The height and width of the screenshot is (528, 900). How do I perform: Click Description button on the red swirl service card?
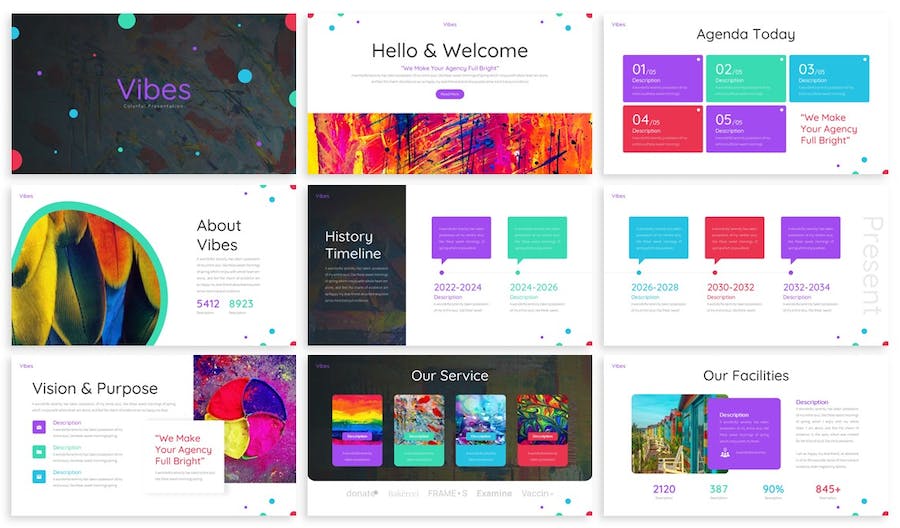(542, 436)
